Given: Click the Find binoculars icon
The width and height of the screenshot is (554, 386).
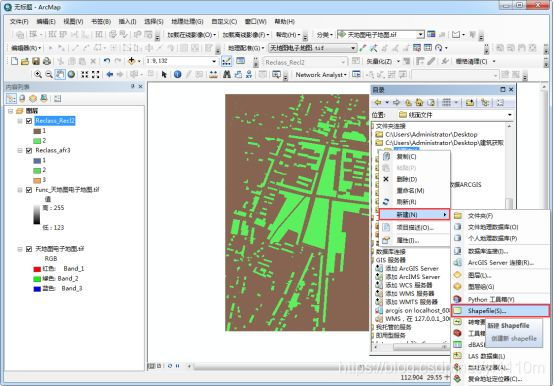Looking at the screenshot, I should point(226,75).
